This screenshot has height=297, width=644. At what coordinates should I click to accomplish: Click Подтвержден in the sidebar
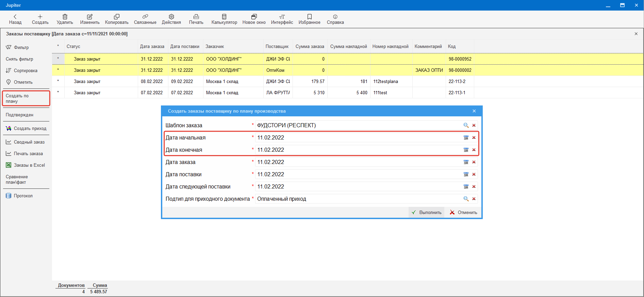point(19,115)
